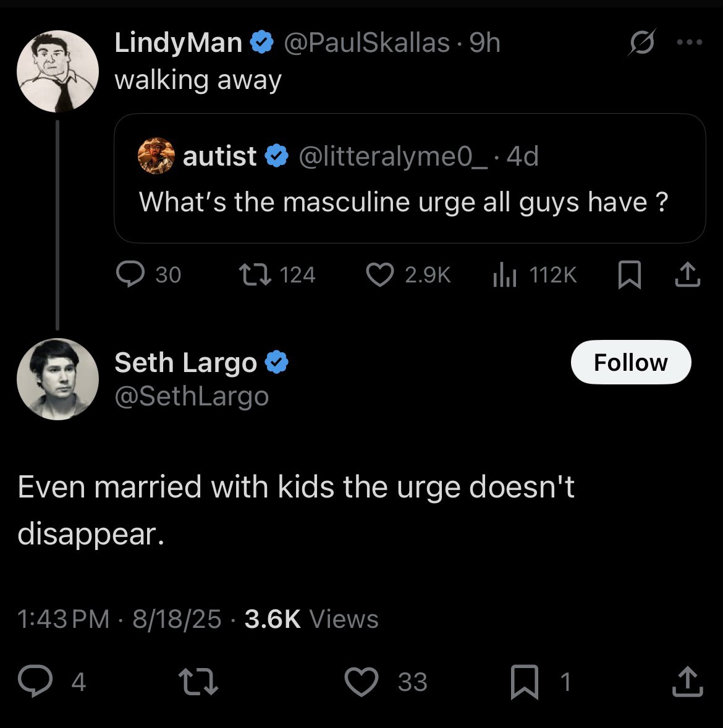Reply to Seth Largo's post with 4 replies

pos(52,681)
